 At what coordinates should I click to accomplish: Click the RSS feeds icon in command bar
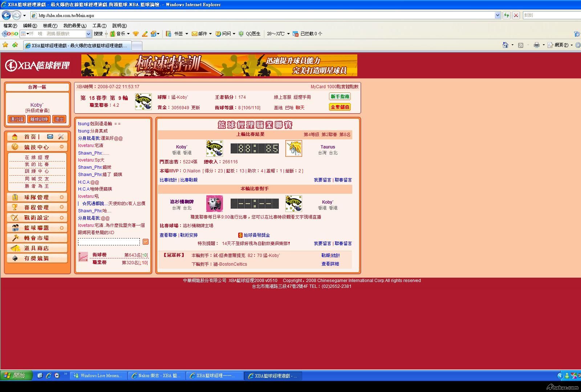coord(521,45)
